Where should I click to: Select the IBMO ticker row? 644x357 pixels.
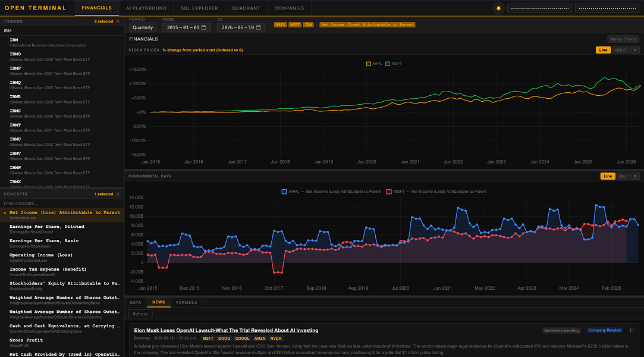62,57
